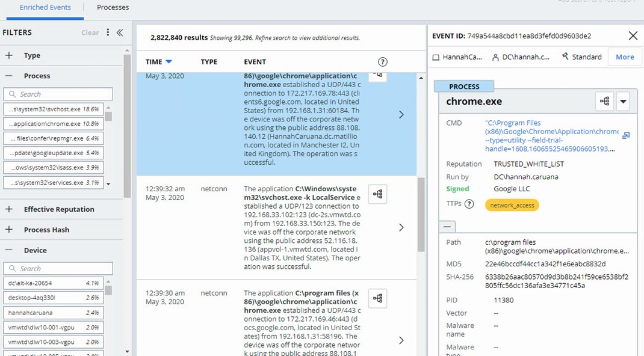This screenshot has height=356, width=644.
Task: Click the EVENT column header
Action: 255,62
